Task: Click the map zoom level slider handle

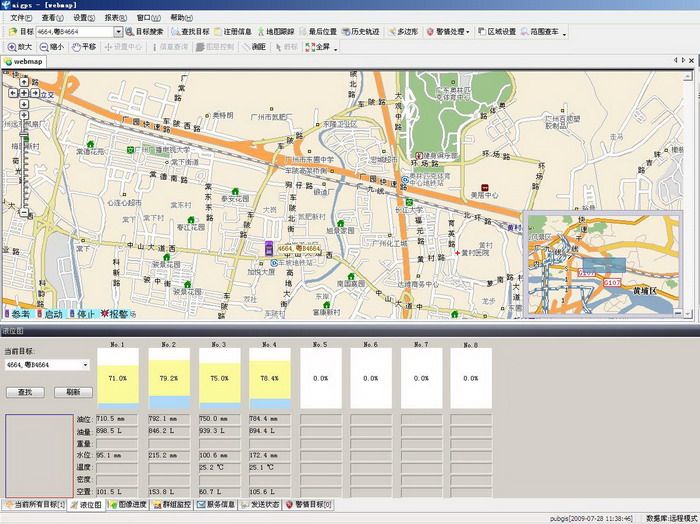Action: (x=24, y=135)
